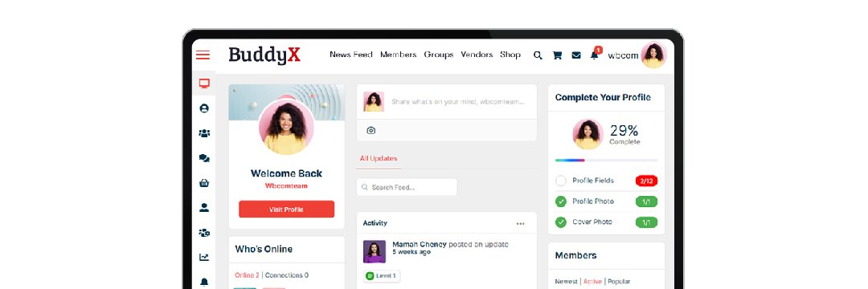Image resolution: width=868 pixels, height=289 pixels.
Task: Open the chat bubbles icon in sidebar
Action: click(x=204, y=158)
